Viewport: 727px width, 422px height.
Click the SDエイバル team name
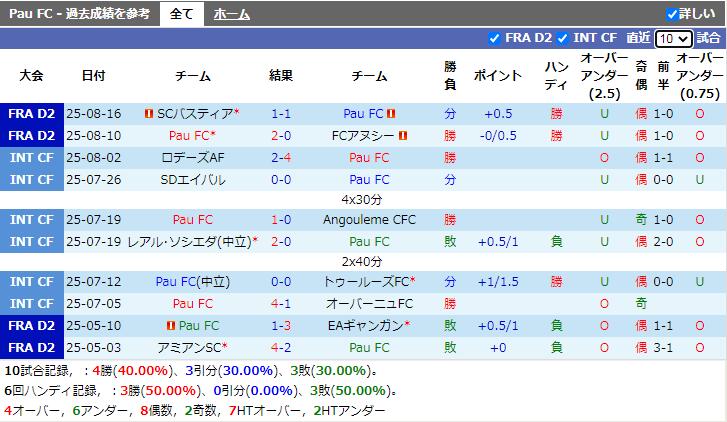pyautogui.click(x=193, y=179)
